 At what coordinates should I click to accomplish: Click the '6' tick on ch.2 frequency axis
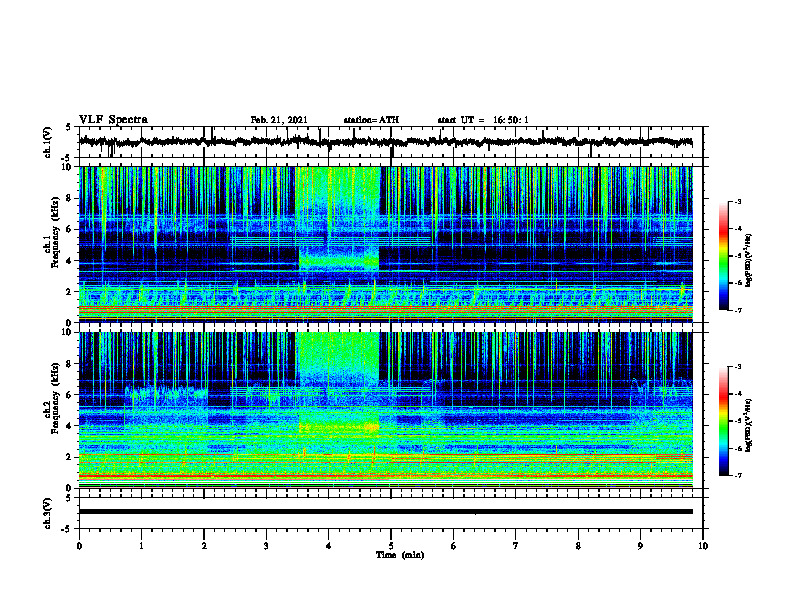[x=70, y=395]
